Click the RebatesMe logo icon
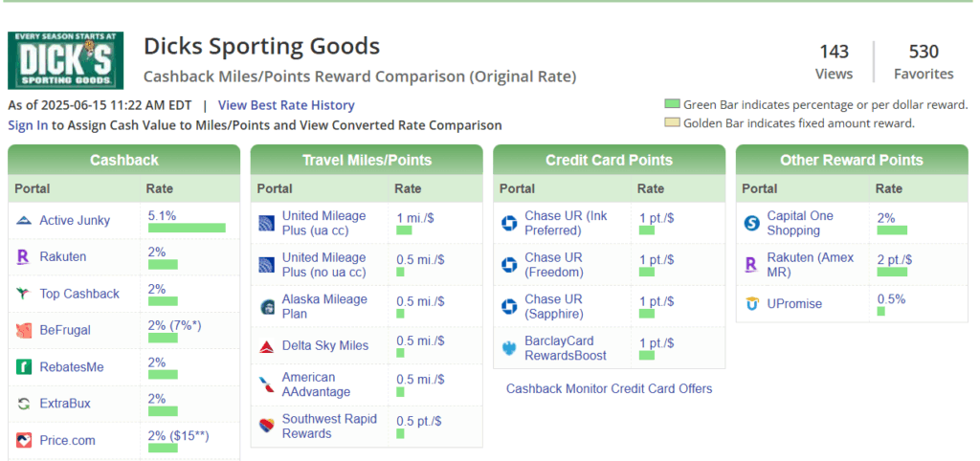The width and height of the screenshot is (980, 461). point(25,367)
